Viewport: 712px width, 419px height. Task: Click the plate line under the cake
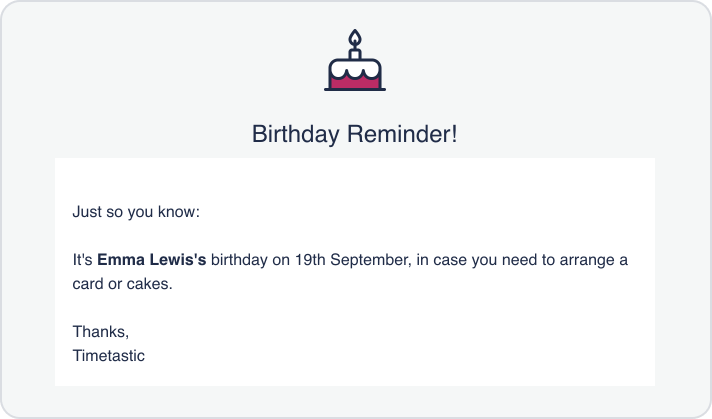point(355,89)
